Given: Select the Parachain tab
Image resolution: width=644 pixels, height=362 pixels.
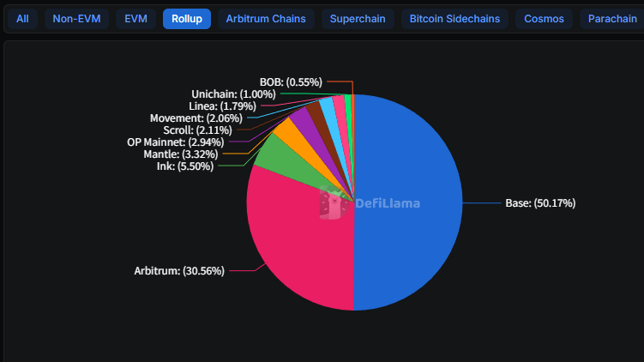Looking at the screenshot, I should click(x=611, y=19).
